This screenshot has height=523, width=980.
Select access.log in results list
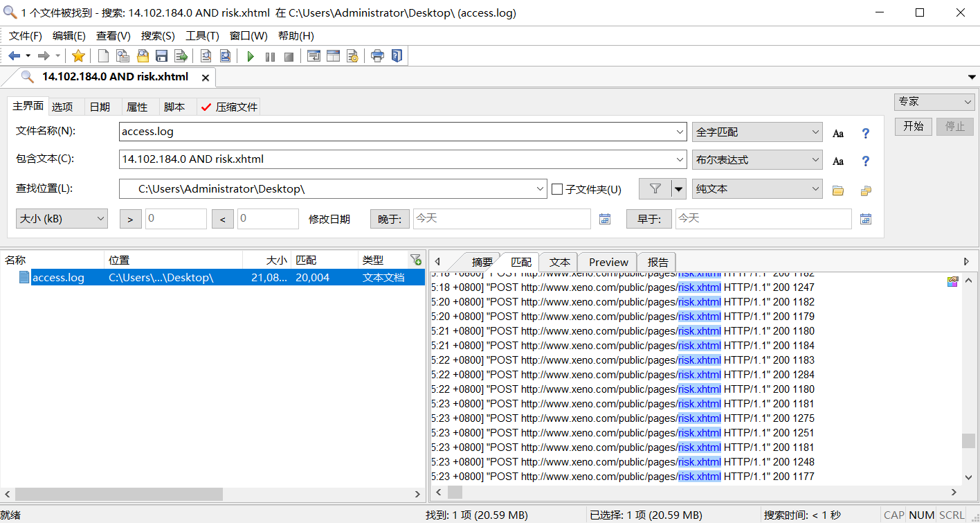point(212,277)
